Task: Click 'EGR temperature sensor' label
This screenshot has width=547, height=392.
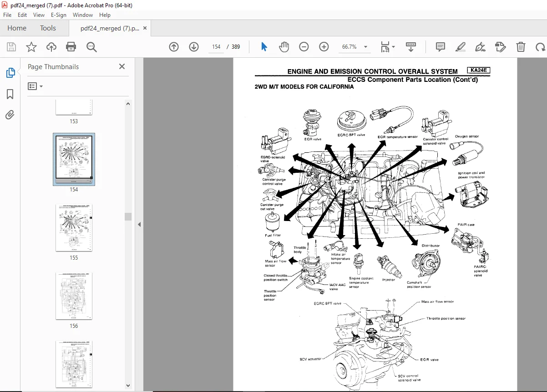Action: [398, 136]
